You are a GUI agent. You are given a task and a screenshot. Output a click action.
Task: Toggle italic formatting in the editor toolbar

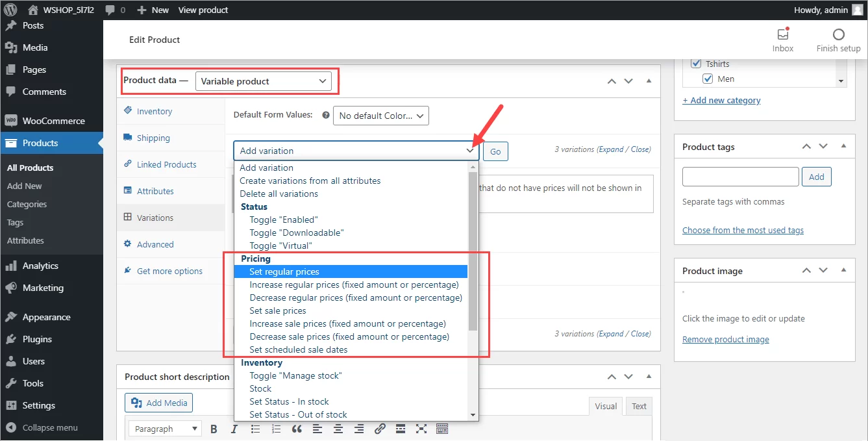tap(234, 429)
